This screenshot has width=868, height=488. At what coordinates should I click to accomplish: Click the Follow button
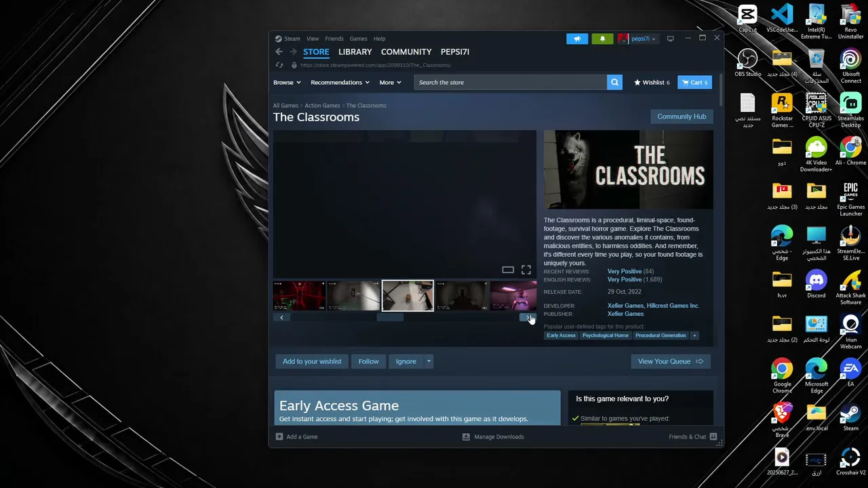(x=369, y=361)
